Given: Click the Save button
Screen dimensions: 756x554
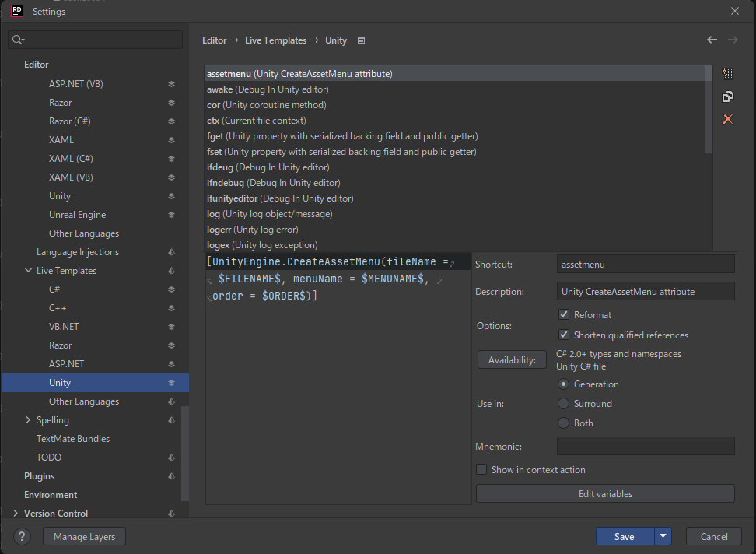Looking at the screenshot, I should [x=625, y=536].
